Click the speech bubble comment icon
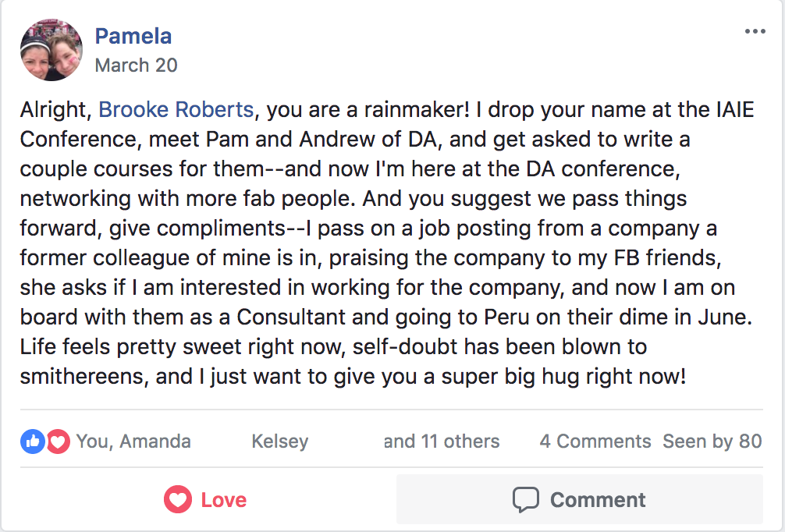 525,499
